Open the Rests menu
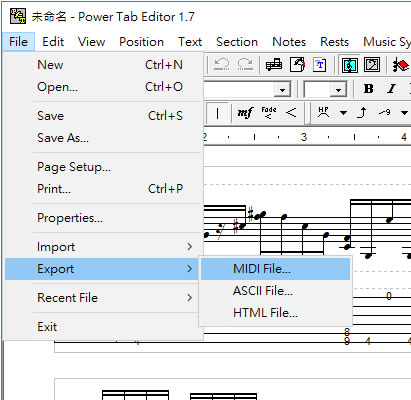This screenshot has width=411, height=400. point(334,42)
